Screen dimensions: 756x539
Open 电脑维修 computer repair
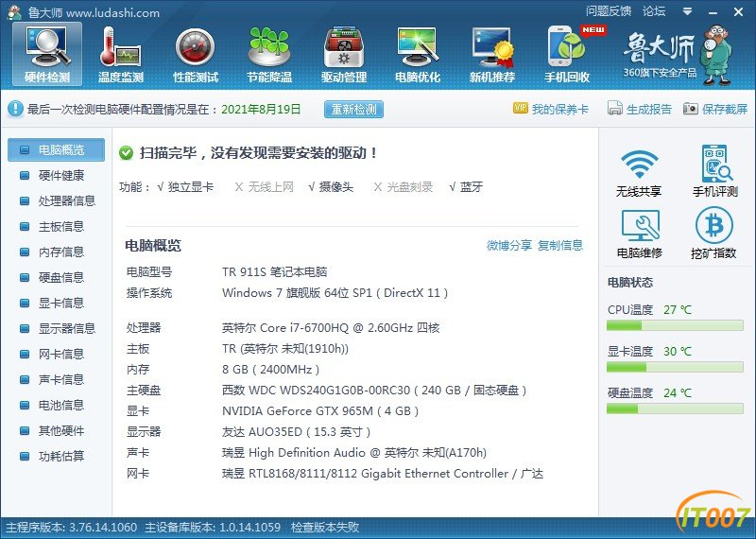pyautogui.click(x=640, y=234)
